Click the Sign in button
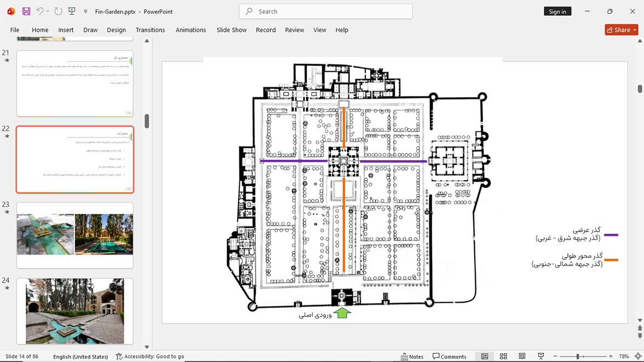Image resolution: width=644 pixels, height=362 pixels. tap(557, 12)
